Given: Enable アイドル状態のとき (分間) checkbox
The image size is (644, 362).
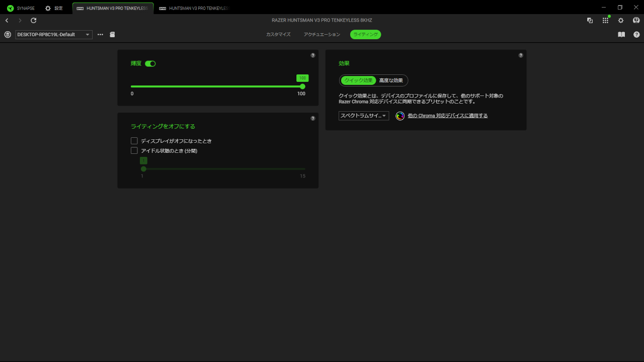Looking at the screenshot, I should pyautogui.click(x=134, y=151).
